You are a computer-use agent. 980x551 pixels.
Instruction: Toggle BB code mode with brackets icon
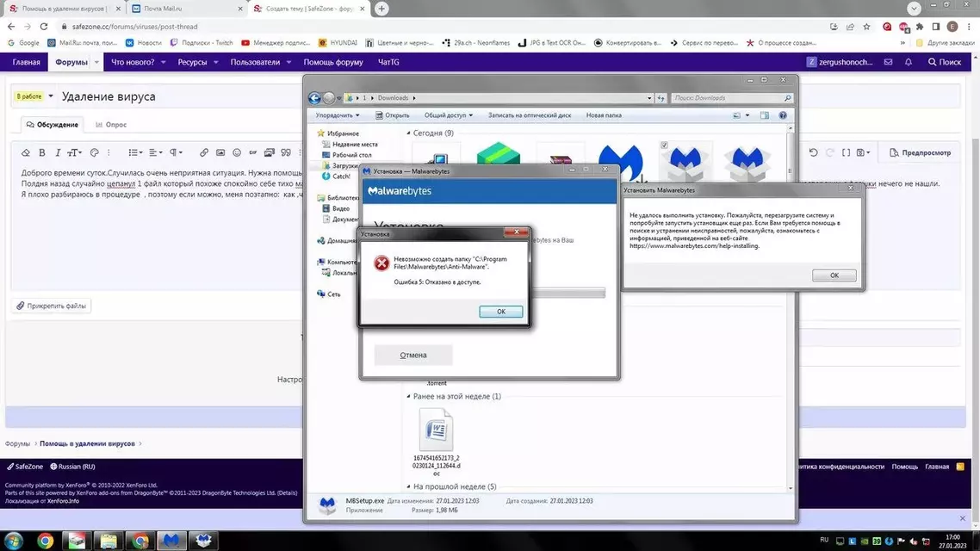click(x=846, y=152)
